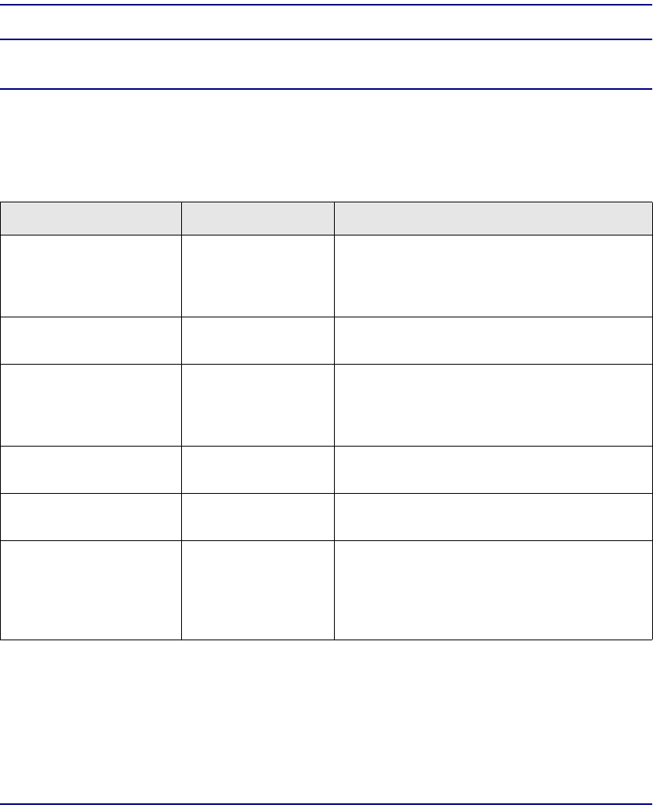Click second body row, last column cell
Viewport: 653px width, 812px height.
[x=494, y=341]
